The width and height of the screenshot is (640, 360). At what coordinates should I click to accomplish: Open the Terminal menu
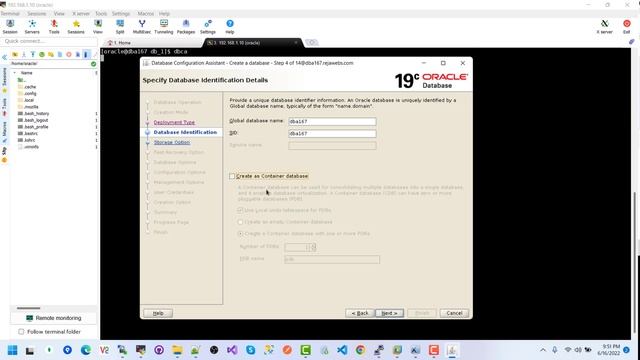click(10, 13)
